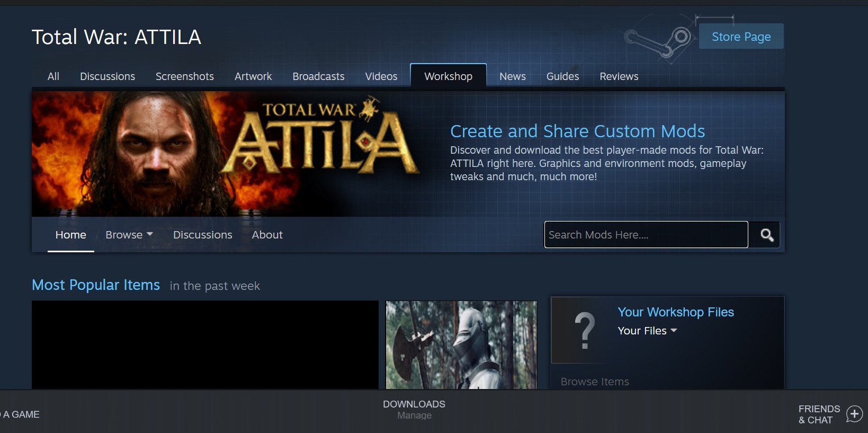Image resolution: width=868 pixels, height=433 pixels.
Task: Open the Reviews tab
Action: point(619,76)
